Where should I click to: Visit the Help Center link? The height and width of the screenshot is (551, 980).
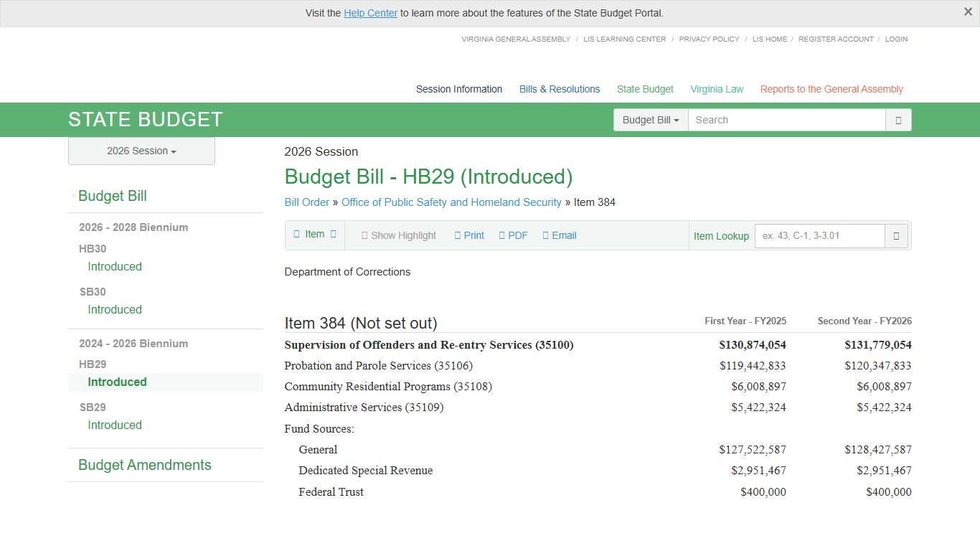(370, 13)
